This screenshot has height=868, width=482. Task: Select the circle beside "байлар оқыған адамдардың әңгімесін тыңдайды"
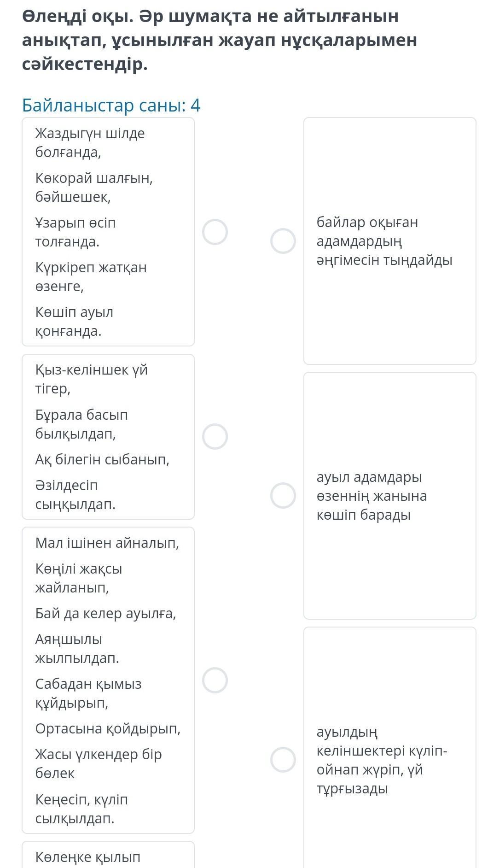click(x=283, y=240)
